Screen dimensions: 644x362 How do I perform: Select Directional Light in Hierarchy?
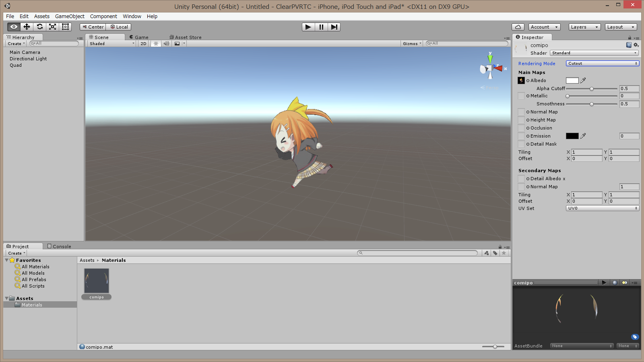(28, 59)
